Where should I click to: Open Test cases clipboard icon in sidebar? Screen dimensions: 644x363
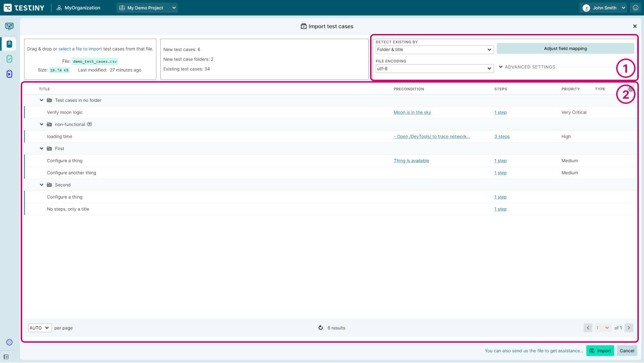pos(9,44)
